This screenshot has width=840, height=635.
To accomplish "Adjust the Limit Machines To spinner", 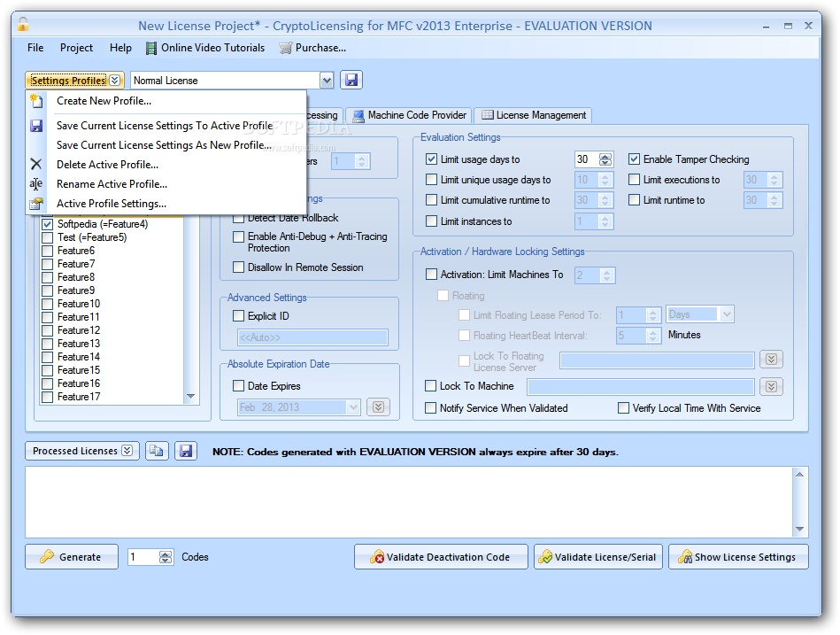I will click(606, 275).
